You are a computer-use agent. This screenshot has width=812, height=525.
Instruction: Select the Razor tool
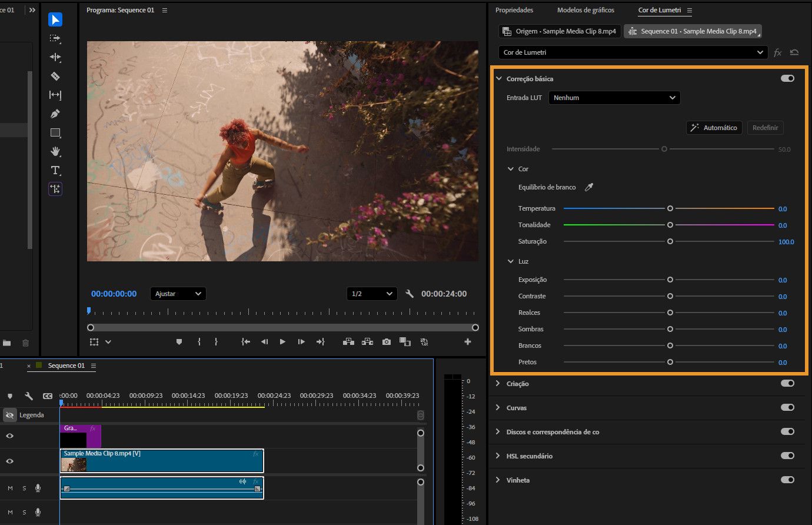55,76
